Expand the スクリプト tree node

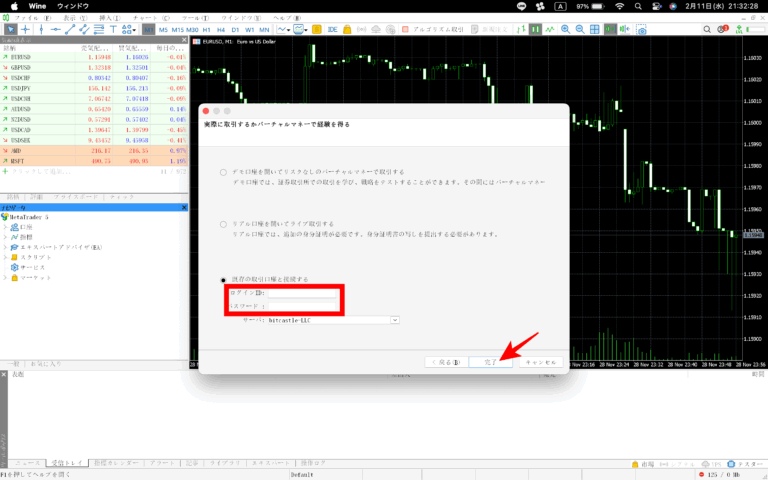pos(5,257)
